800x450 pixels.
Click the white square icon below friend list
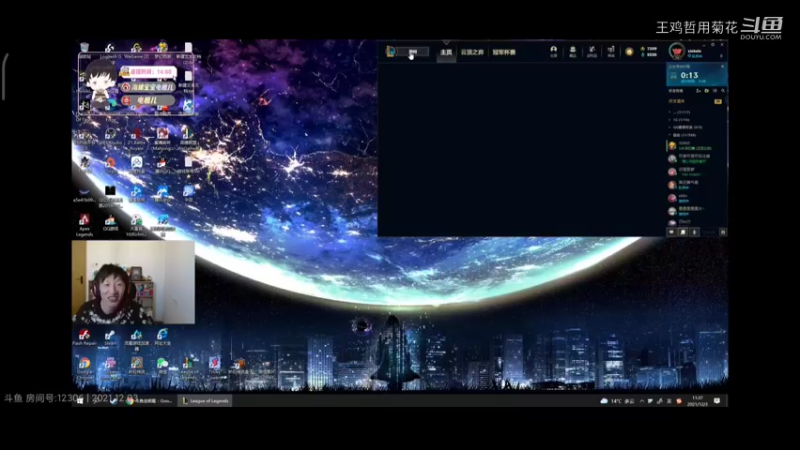(683, 232)
